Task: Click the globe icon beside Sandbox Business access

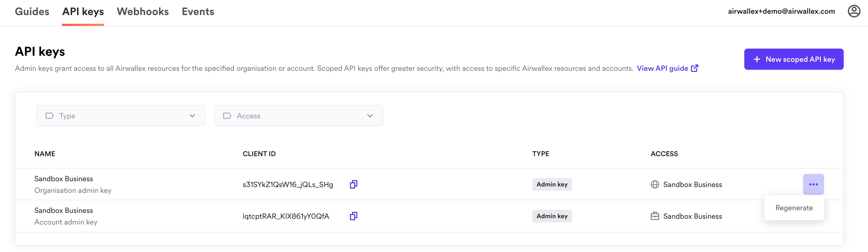Action: 655,184
